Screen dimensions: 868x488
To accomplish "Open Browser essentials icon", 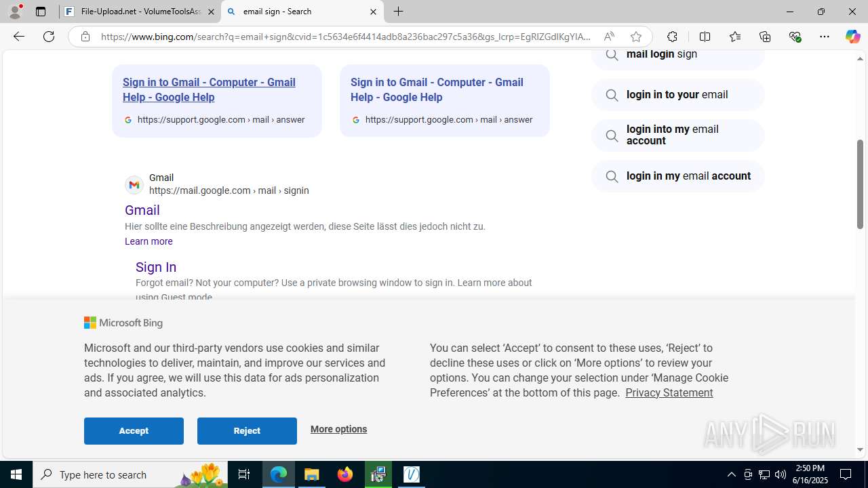I will [795, 37].
